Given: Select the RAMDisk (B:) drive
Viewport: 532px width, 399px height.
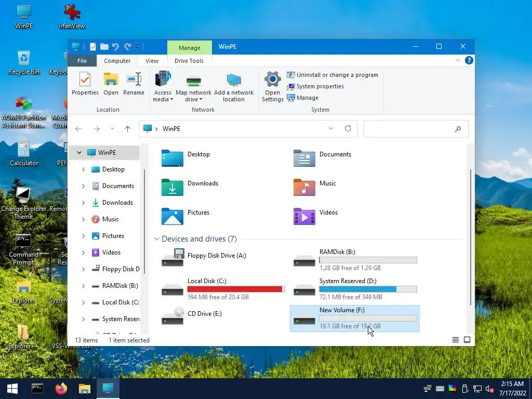Looking at the screenshot, I should pyautogui.click(x=355, y=260).
